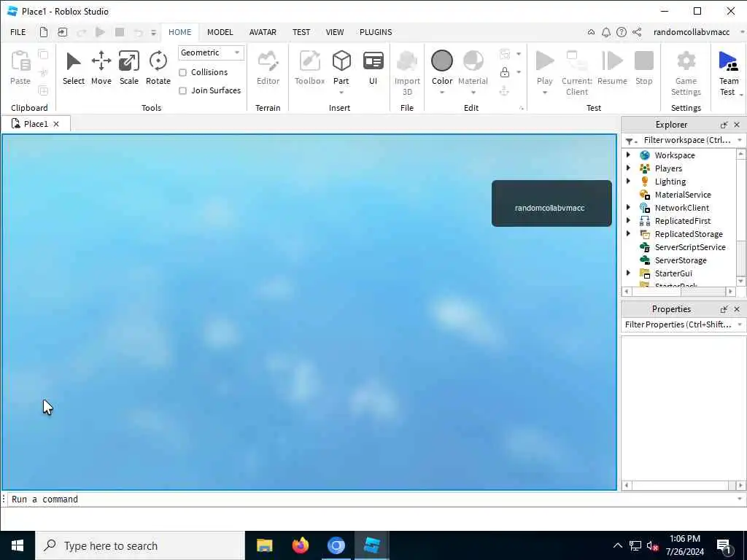The height and width of the screenshot is (560, 747).
Task: Click the Explorer filter funnel icon
Action: tap(631, 141)
